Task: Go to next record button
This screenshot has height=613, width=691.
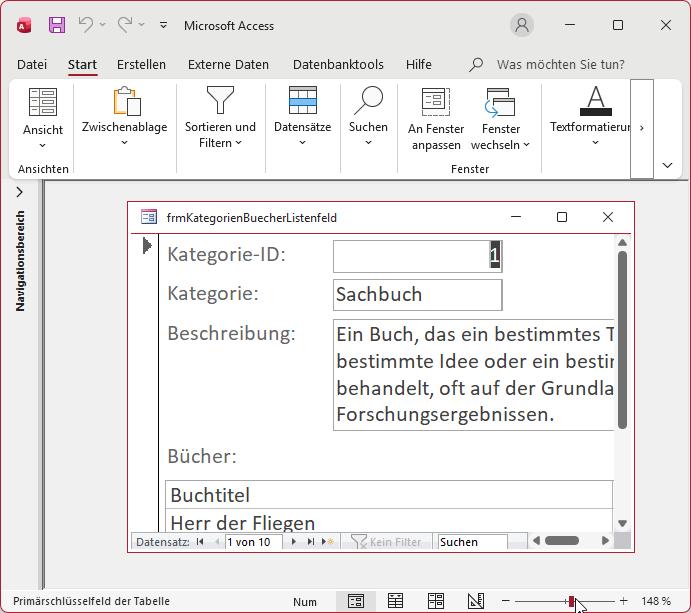Action: [293, 542]
